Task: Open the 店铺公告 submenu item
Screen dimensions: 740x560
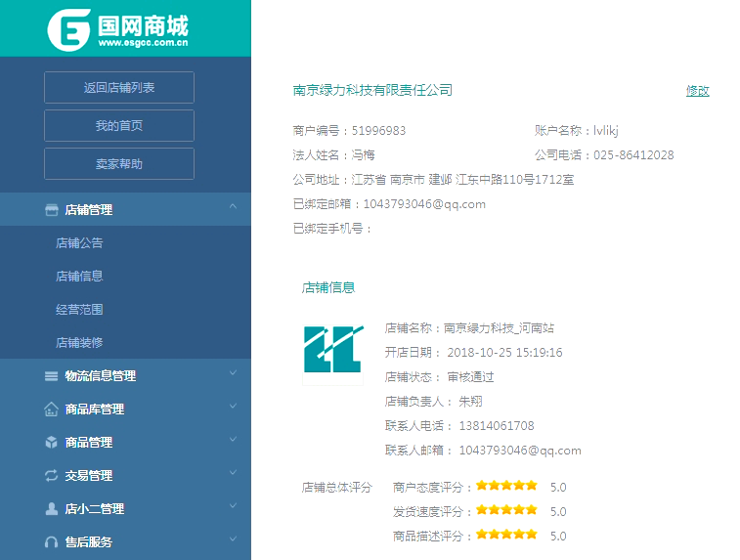Action: click(79, 243)
